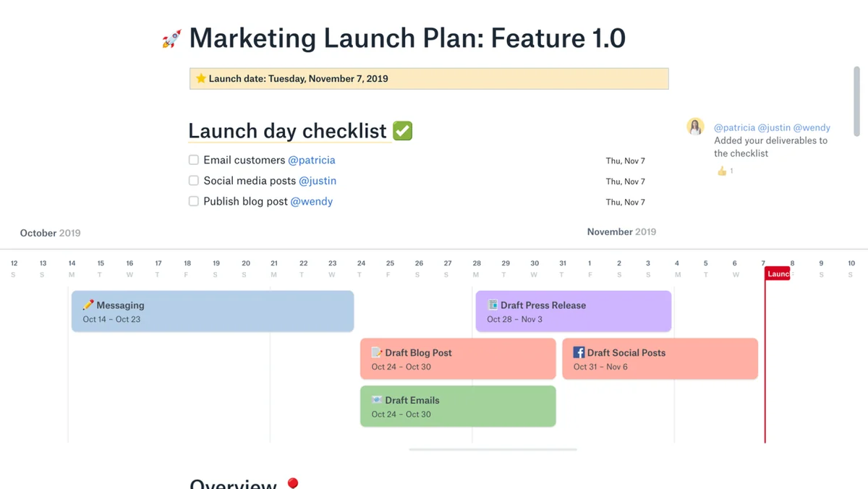Select the Launch date banner text

[x=298, y=79]
